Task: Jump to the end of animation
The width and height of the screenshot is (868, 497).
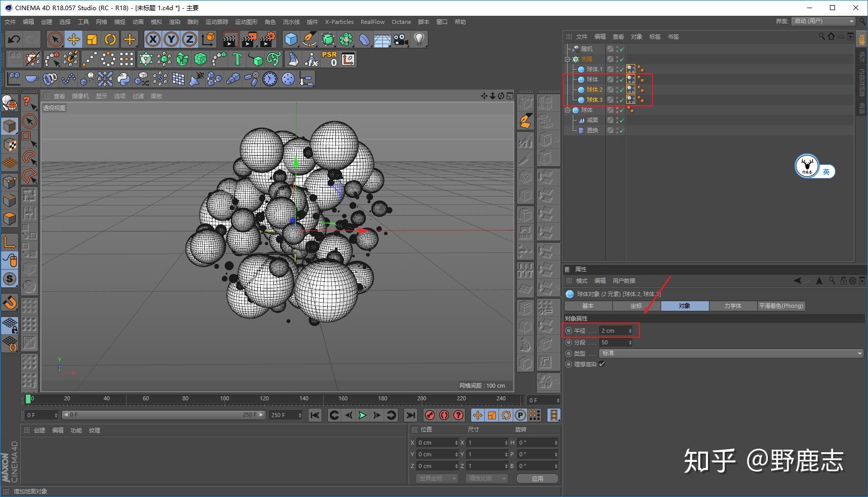Action: pos(411,415)
